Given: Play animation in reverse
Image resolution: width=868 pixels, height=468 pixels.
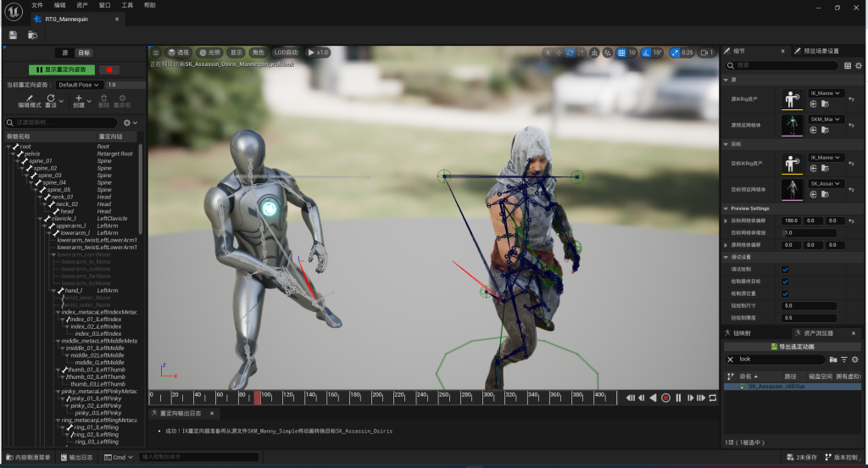Looking at the screenshot, I should [654, 398].
